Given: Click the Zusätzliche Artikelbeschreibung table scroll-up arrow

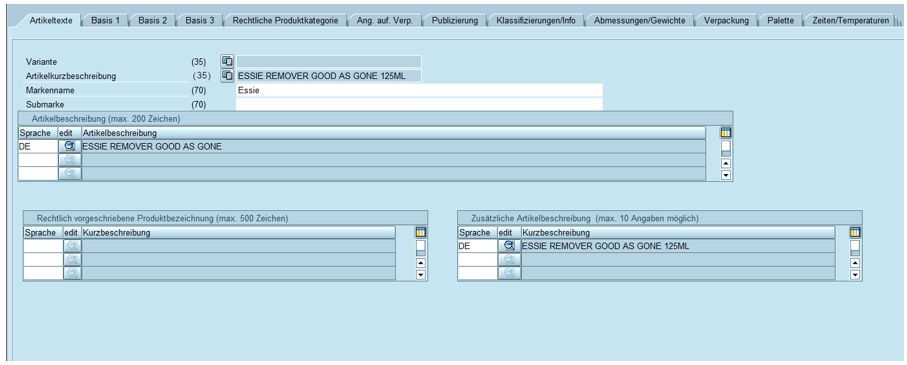Looking at the screenshot, I should point(855,263).
